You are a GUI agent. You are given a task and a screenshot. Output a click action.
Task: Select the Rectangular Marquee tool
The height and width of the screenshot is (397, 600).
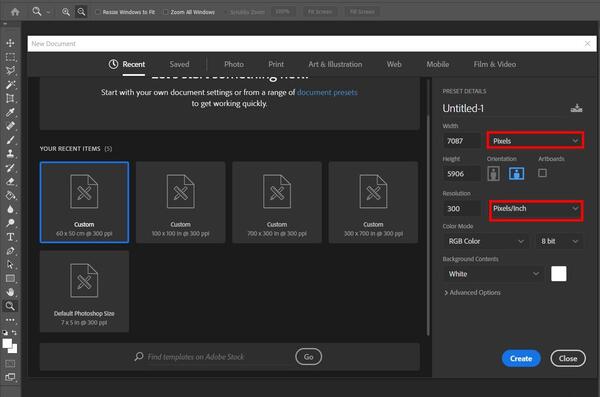[x=10, y=57]
